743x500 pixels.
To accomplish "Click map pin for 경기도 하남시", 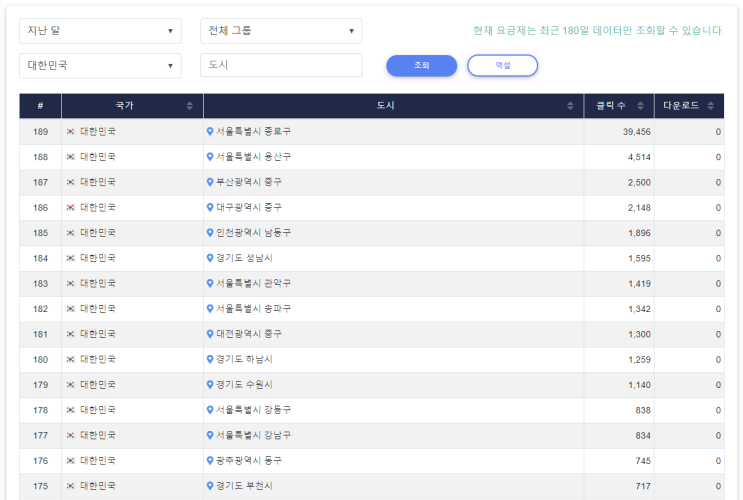I will 210,359.
